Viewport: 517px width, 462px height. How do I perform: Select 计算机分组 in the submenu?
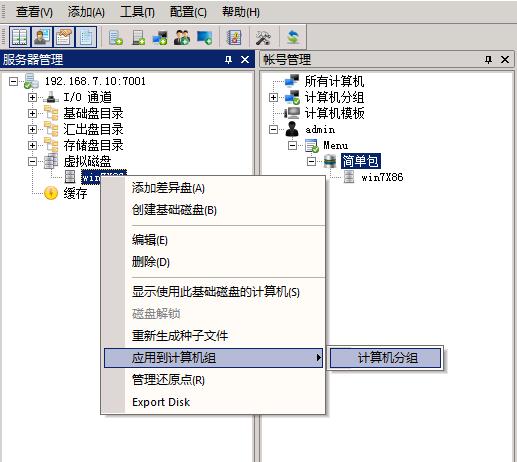tap(386, 358)
